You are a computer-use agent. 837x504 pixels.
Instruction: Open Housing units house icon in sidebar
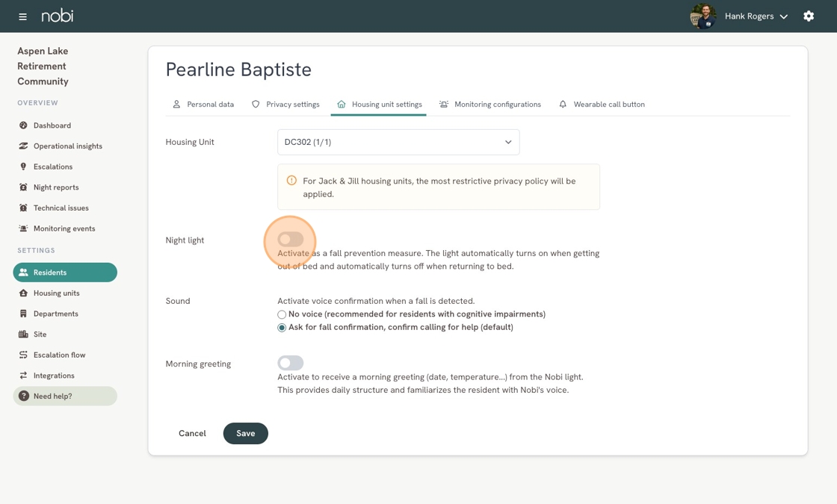[x=23, y=293]
